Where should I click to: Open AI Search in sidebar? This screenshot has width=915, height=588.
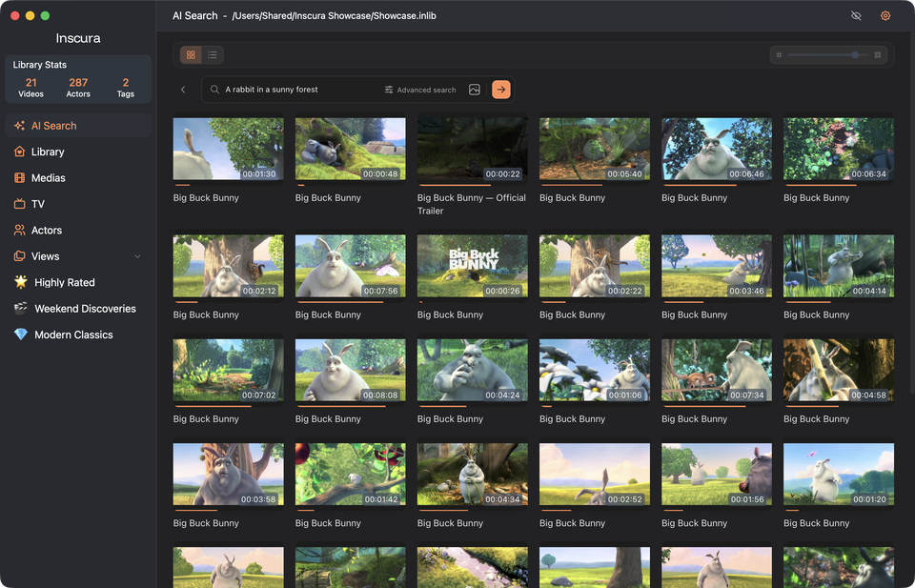[78, 126]
